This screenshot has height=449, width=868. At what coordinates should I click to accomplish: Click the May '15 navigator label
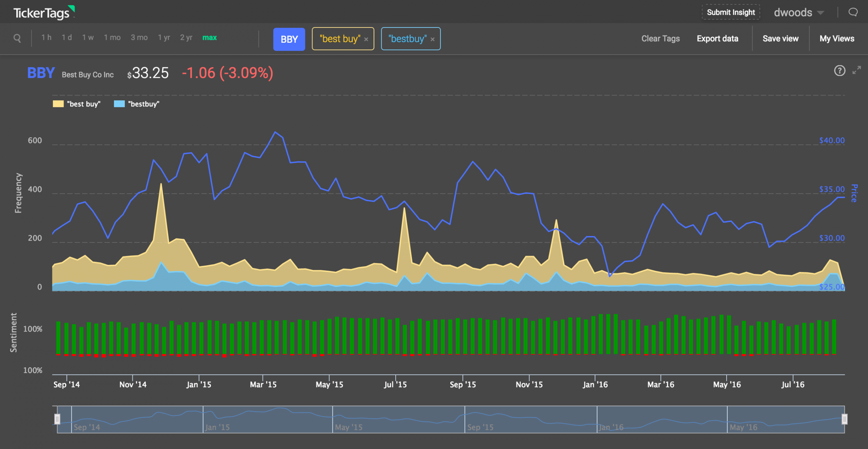click(x=349, y=427)
